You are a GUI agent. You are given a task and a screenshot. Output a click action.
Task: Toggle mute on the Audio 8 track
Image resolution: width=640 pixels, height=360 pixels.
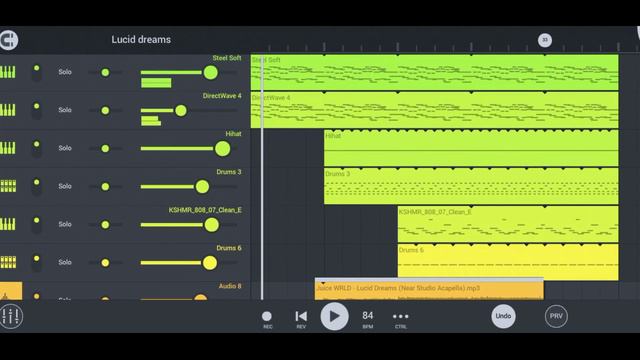point(37,296)
